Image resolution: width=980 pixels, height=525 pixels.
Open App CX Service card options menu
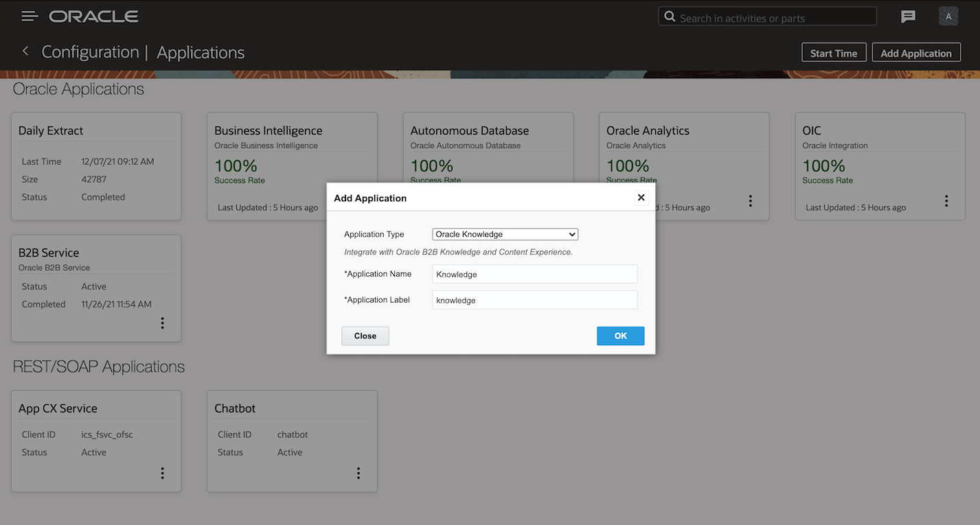162,473
